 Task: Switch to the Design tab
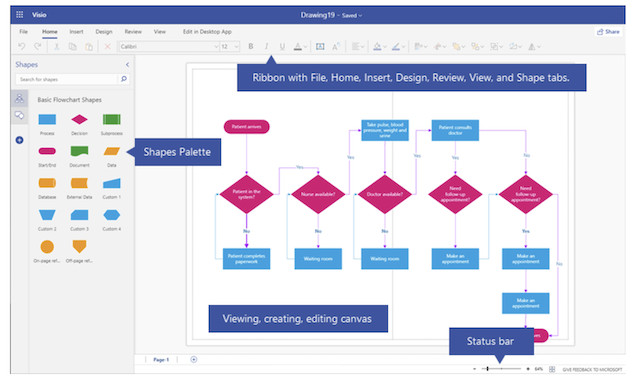pyautogui.click(x=104, y=32)
